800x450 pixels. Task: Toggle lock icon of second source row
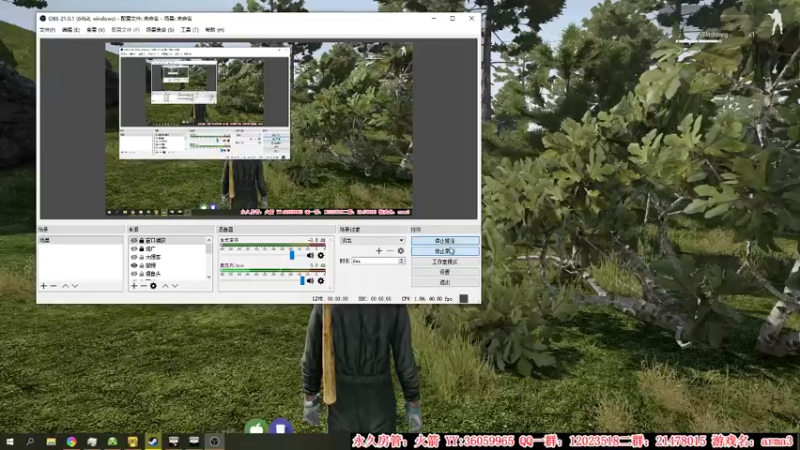[x=141, y=248]
